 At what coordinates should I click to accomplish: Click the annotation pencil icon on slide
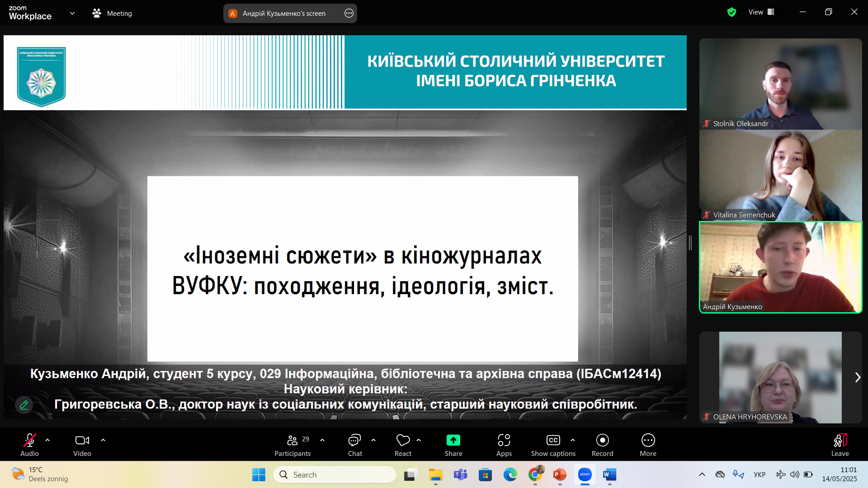pos(24,405)
